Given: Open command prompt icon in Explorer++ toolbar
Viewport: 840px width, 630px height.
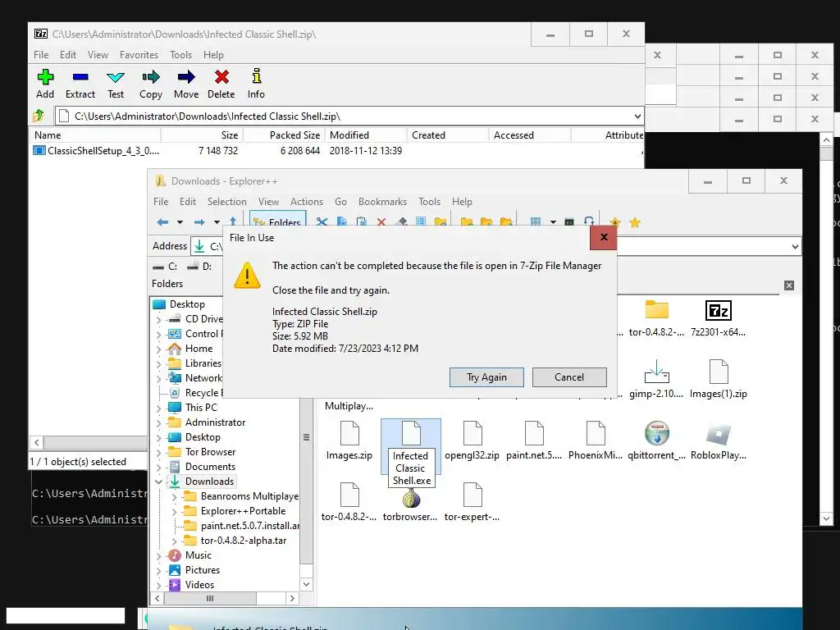Looking at the screenshot, I should [569, 221].
